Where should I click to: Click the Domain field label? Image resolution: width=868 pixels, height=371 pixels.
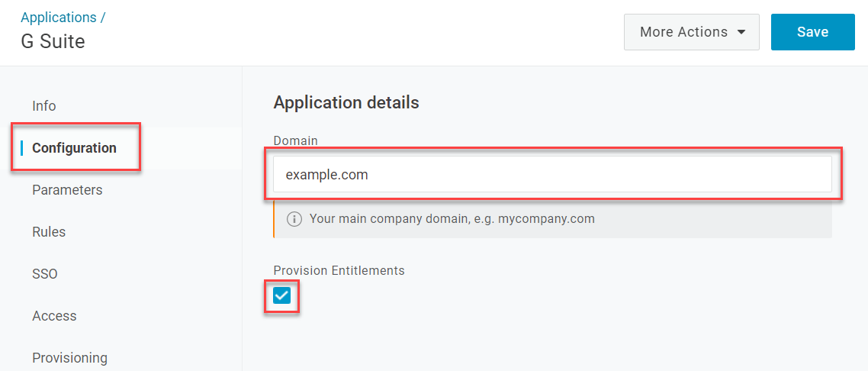point(296,140)
